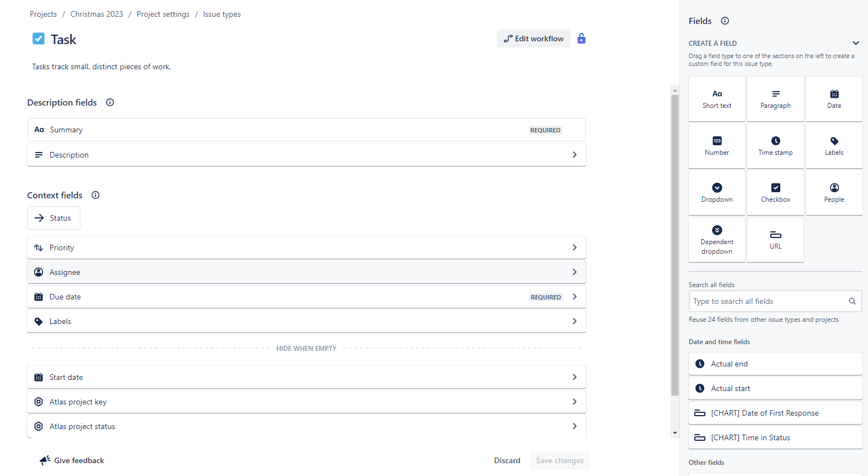
Task: Click the lock icon beside Edit workflow
Action: click(x=581, y=39)
